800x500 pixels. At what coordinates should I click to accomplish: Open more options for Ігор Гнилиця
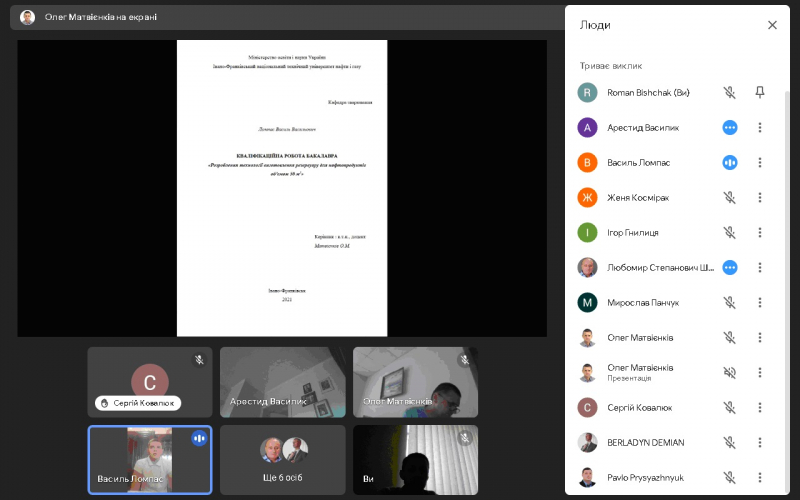tap(760, 233)
